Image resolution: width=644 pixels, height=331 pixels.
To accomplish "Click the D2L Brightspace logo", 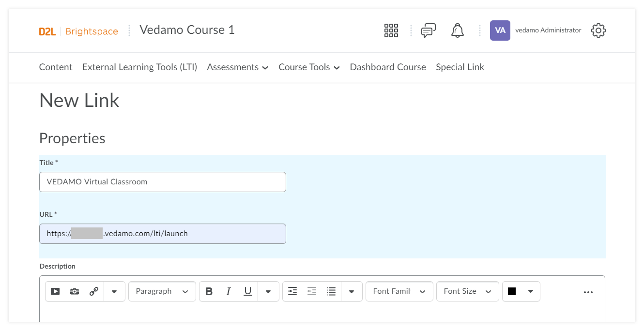I will tap(78, 31).
